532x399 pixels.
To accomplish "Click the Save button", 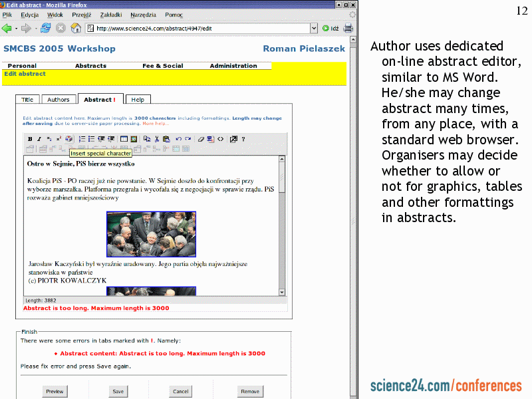I will [x=118, y=392].
